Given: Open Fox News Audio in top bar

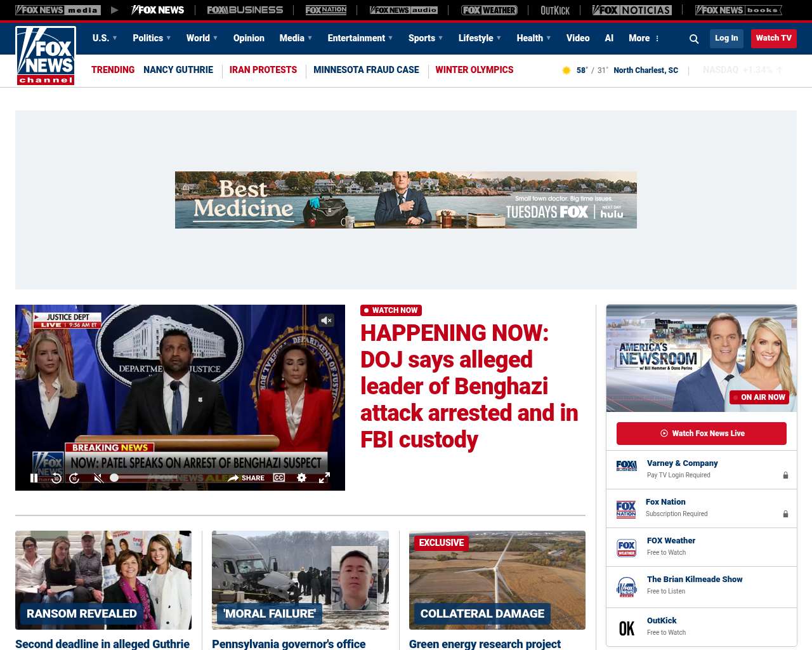Looking at the screenshot, I should point(403,10).
